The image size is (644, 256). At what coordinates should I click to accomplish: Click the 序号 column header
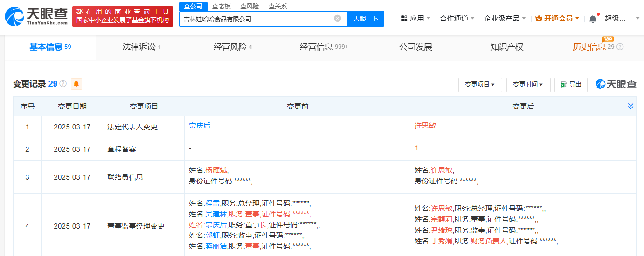[27, 107]
